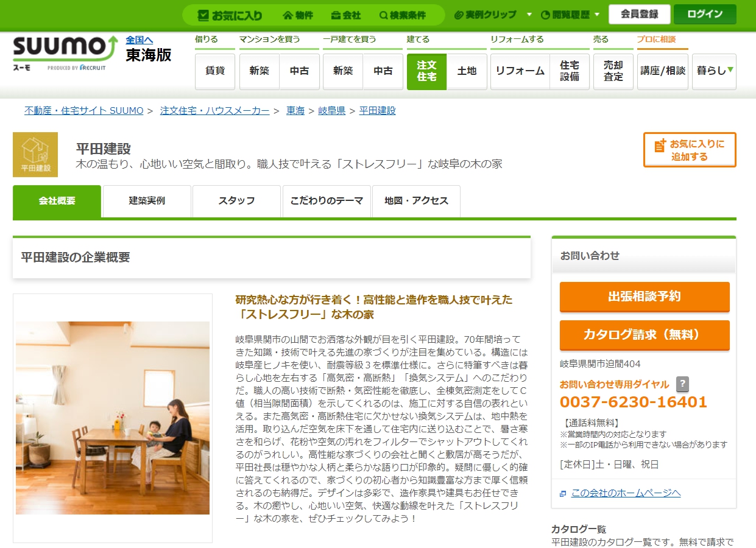Switch to the 建築実例 tab
The width and height of the screenshot is (756, 548).
147,201
